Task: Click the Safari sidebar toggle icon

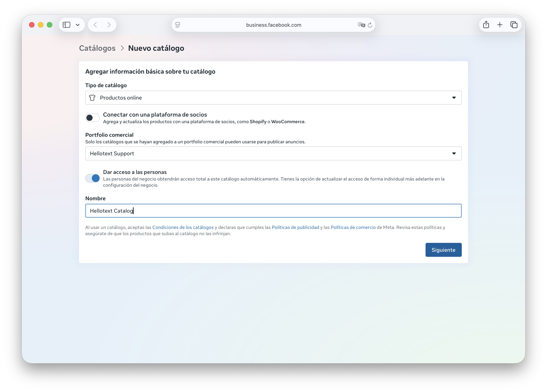Action: click(66, 25)
